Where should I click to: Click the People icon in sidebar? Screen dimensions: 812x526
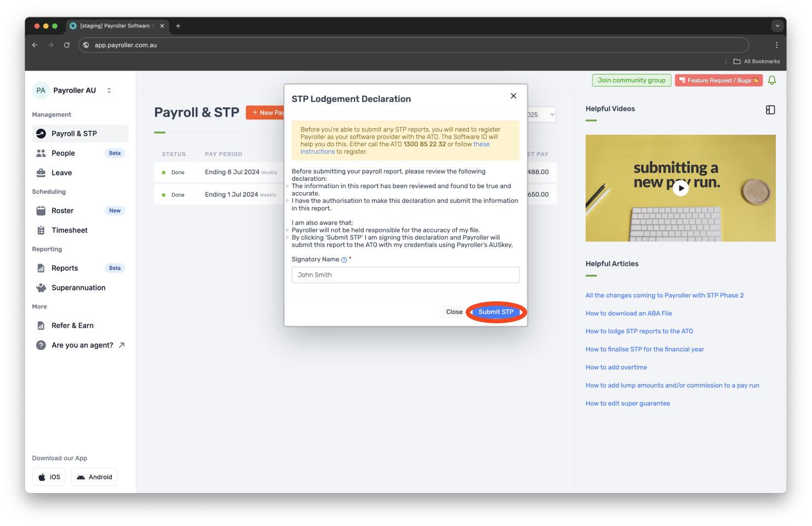pyautogui.click(x=41, y=153)
